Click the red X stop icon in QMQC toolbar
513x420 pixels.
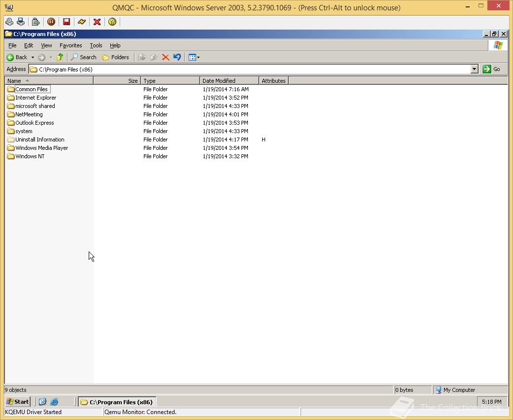click(97, 22)
